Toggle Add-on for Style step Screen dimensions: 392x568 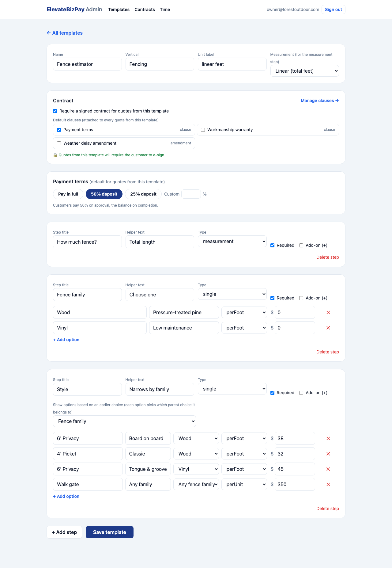pyautogui.click(x=301, y=393)
